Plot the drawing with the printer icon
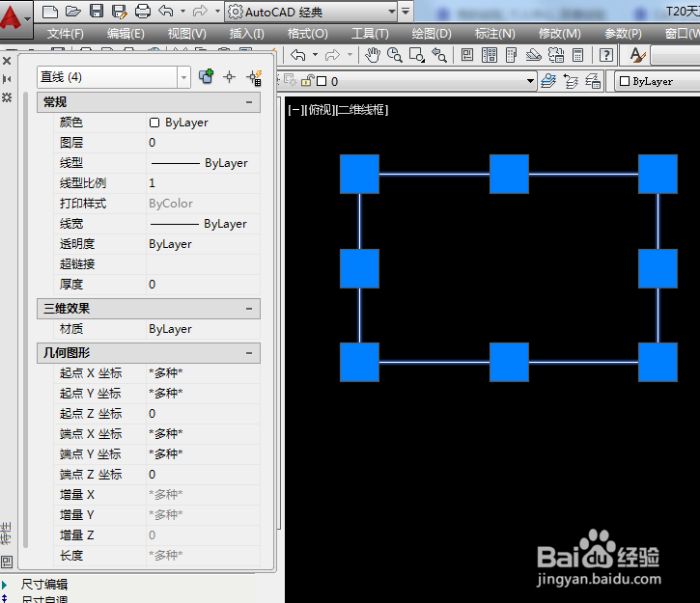 [142, 12]
